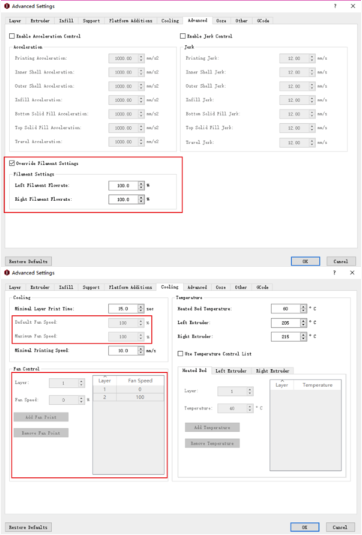The image size is (362, 535).
Task: Close the Fan Control dialog with X
Action: coord(352,273)
